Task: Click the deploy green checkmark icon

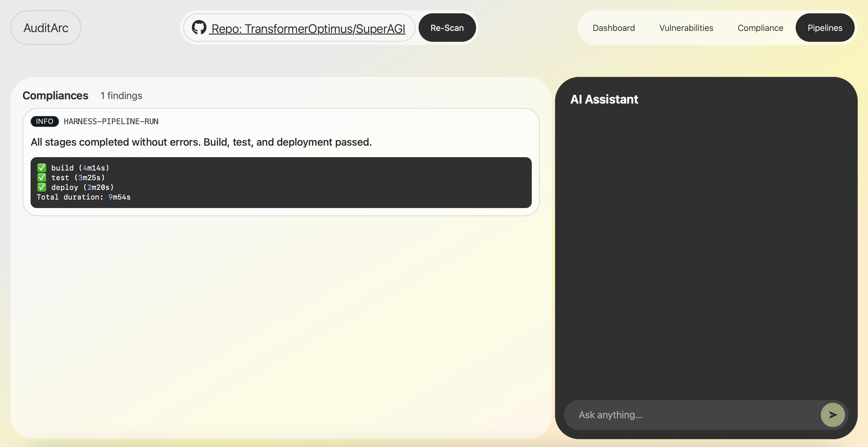Action: click(41, 187)
